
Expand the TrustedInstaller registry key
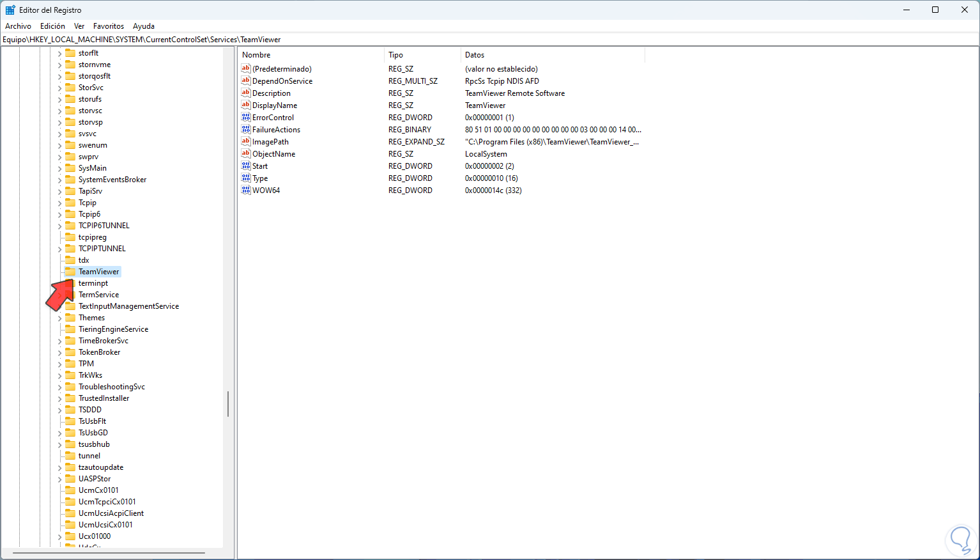[x=60, y=398]
